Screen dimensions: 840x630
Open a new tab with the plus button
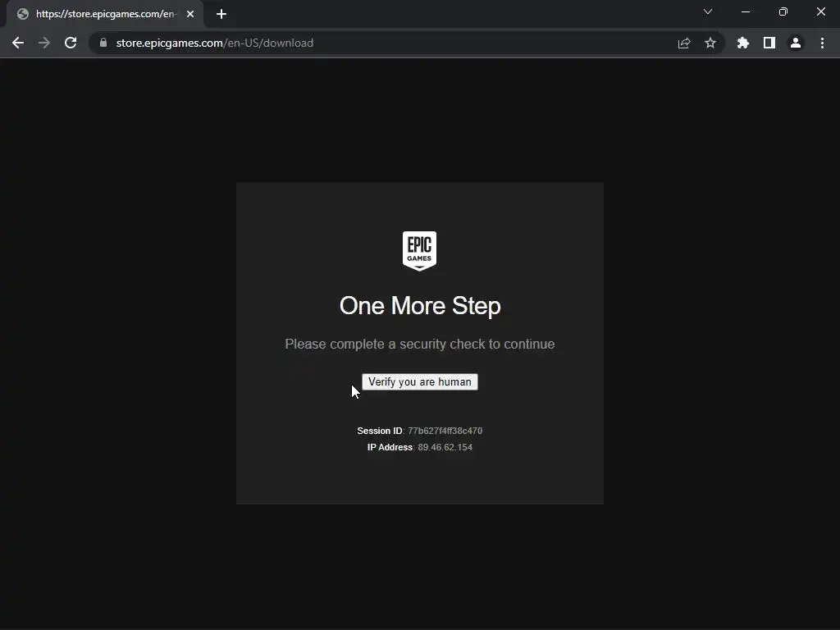221,14
